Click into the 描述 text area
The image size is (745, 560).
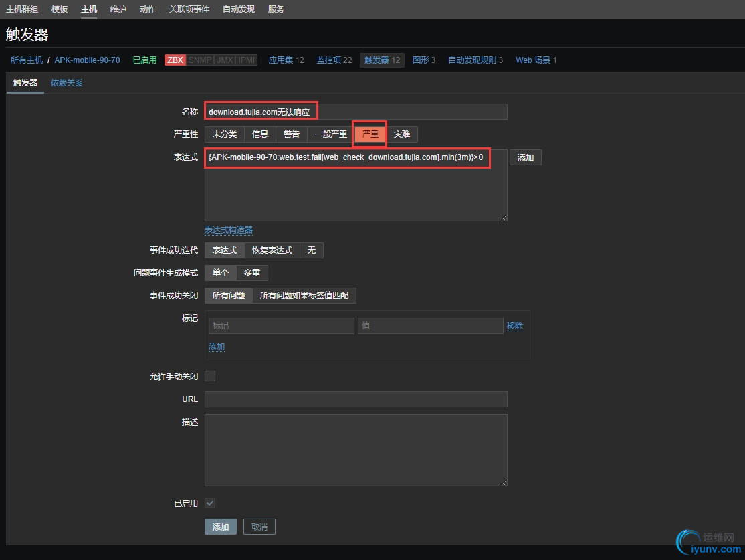click(356, 450)
